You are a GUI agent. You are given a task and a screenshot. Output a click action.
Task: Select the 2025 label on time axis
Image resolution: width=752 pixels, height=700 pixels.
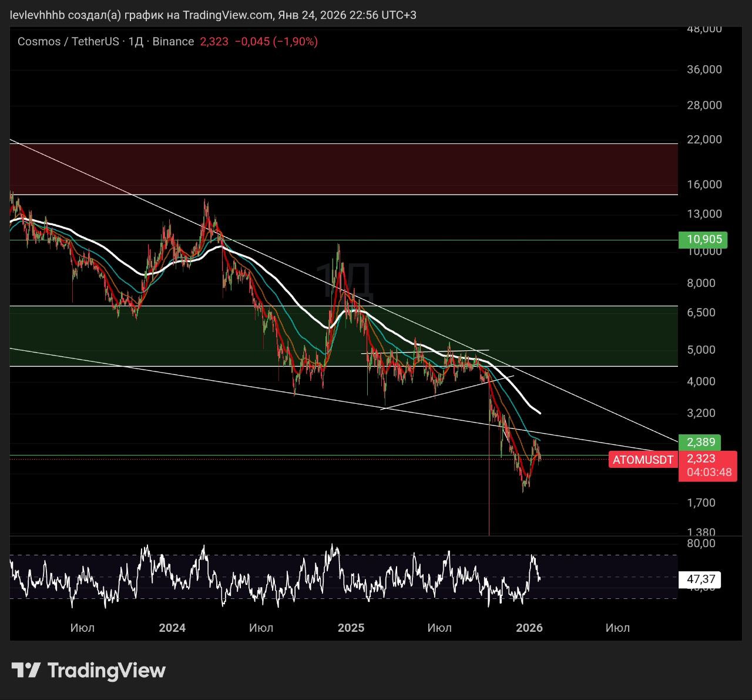click(351, 628)
